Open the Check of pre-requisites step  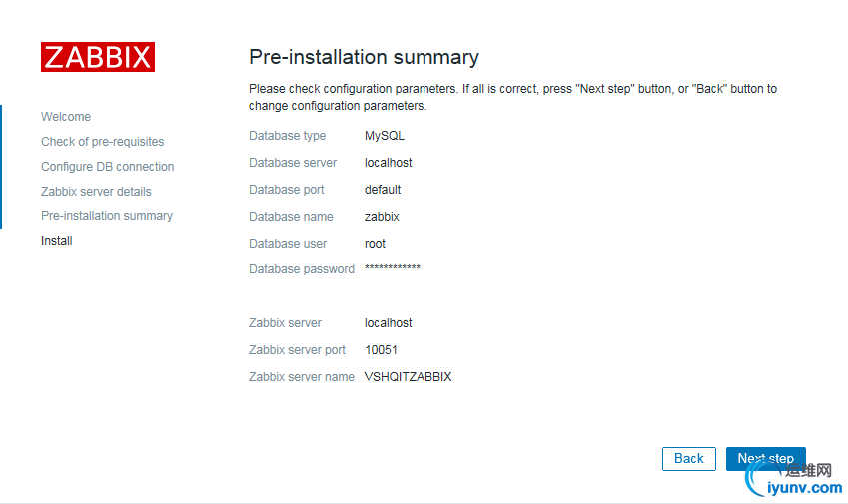click(x=102, y=142)
